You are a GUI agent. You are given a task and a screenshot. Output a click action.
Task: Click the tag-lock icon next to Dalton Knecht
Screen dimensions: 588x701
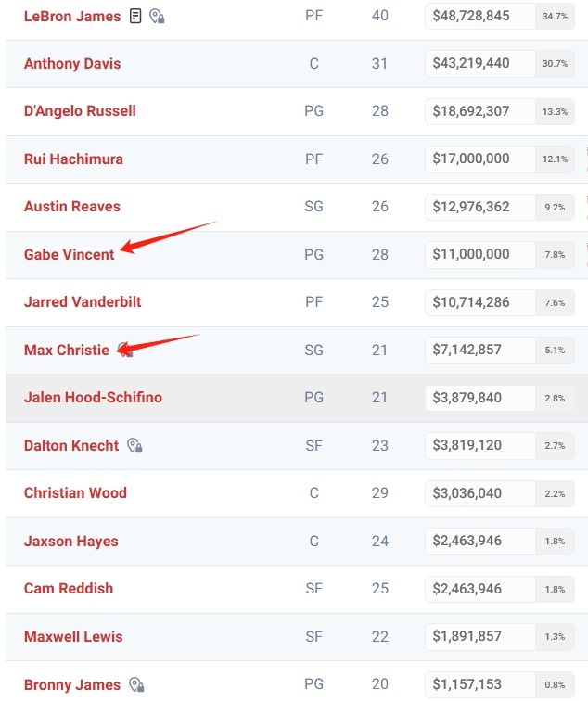click(134, 445)
